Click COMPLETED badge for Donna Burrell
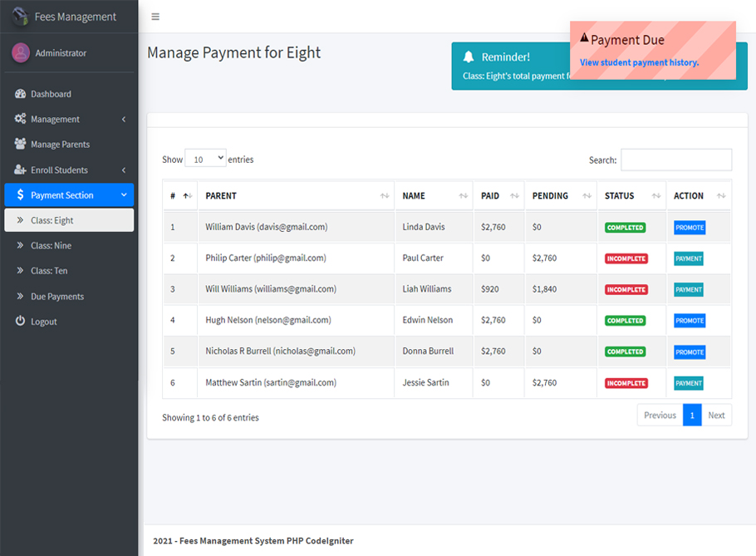This screenshot has width=756, height=556. [626, 352]
